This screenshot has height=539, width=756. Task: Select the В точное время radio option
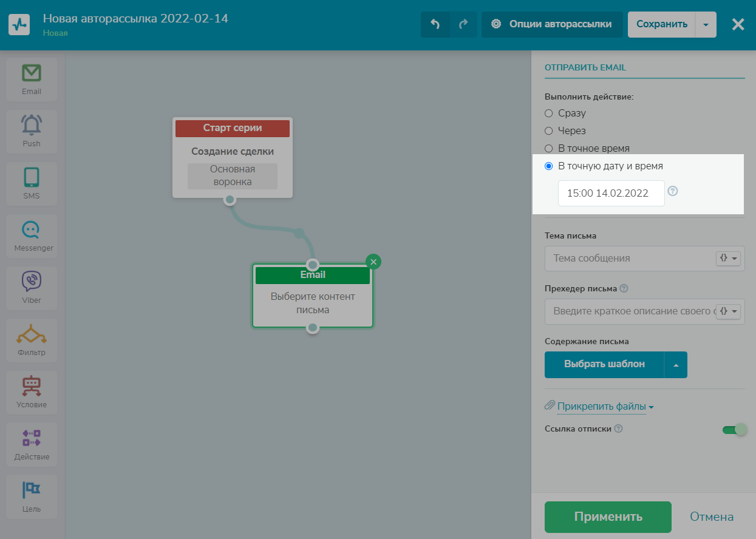pos(549,149)
